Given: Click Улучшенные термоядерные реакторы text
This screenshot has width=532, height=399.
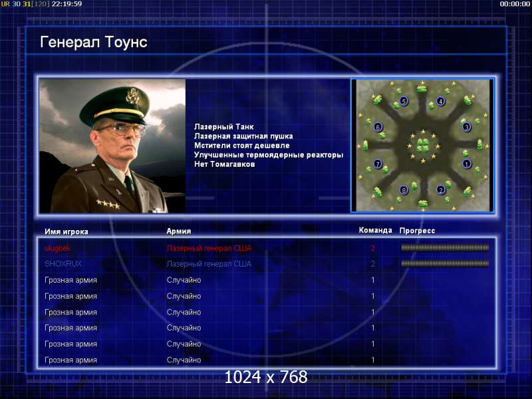Looking at the screenshot, I should [x=269, y=155].
